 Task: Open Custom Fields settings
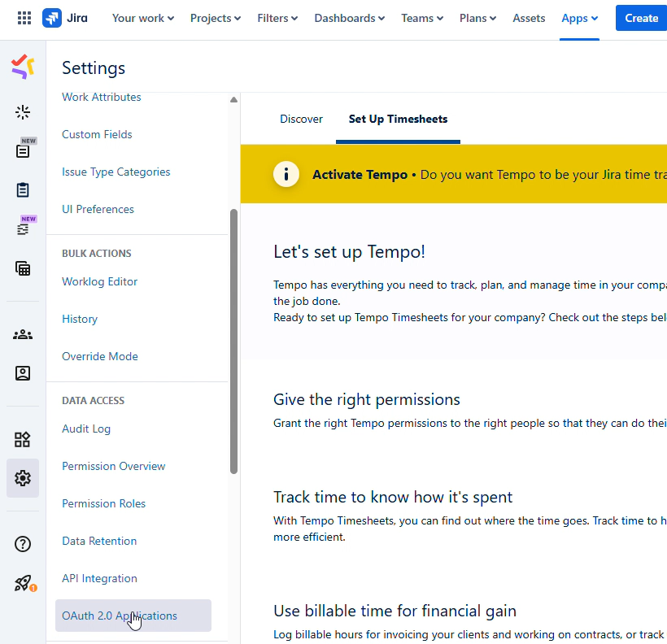pos(97,134)
